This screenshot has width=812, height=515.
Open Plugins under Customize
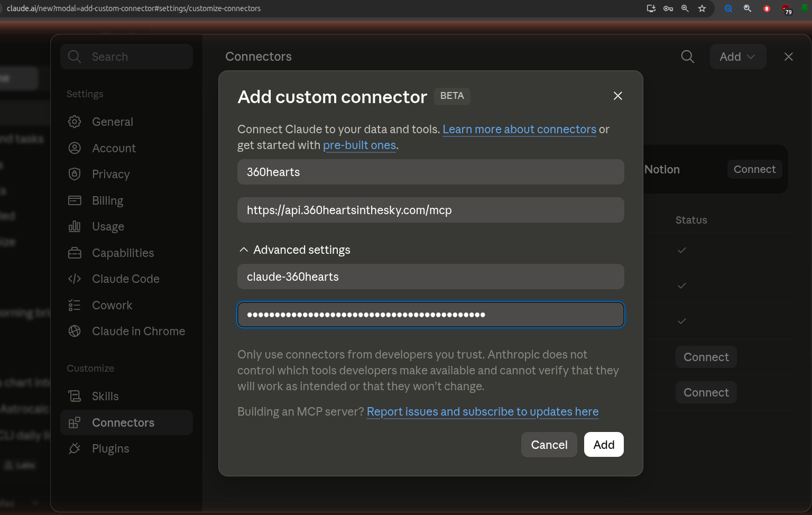(126, 448)
